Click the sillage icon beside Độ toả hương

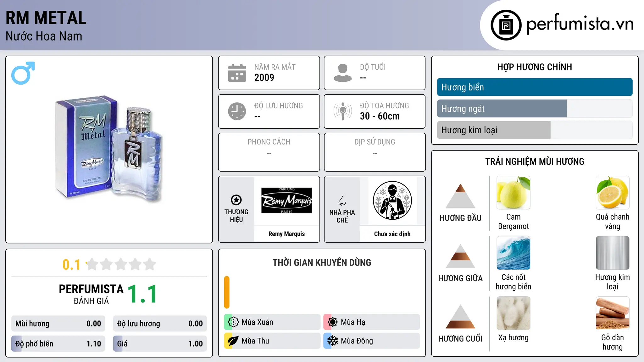click(x=343, y=111)
